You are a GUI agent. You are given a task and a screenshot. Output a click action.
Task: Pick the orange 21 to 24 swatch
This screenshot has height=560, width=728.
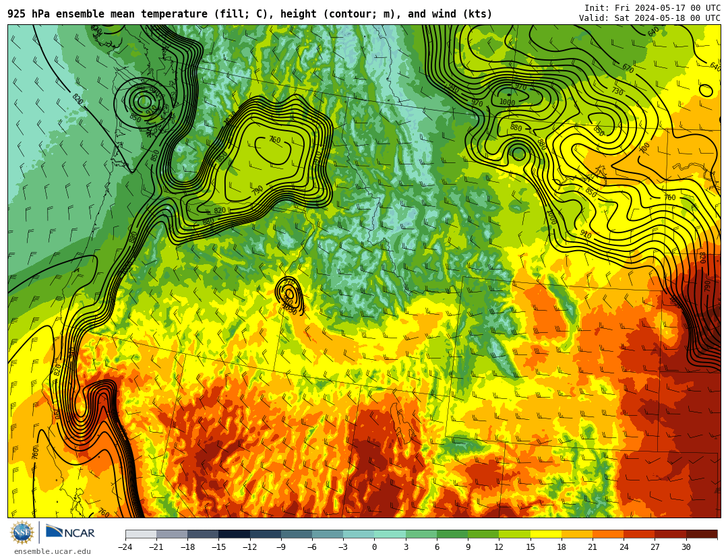[x=608, y=534]
